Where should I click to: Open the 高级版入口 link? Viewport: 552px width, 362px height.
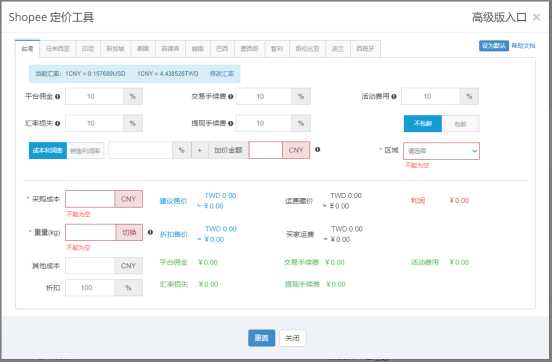point(499,17)
